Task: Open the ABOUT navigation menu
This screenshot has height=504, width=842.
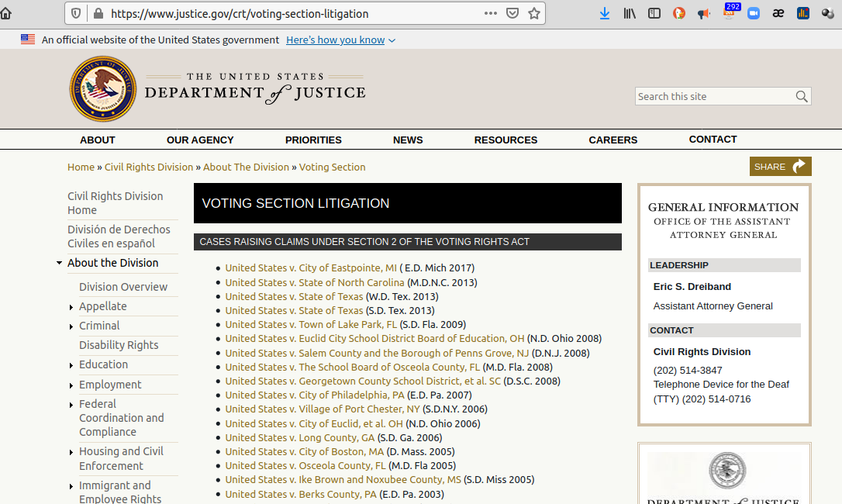Action: tap(97, 140)
